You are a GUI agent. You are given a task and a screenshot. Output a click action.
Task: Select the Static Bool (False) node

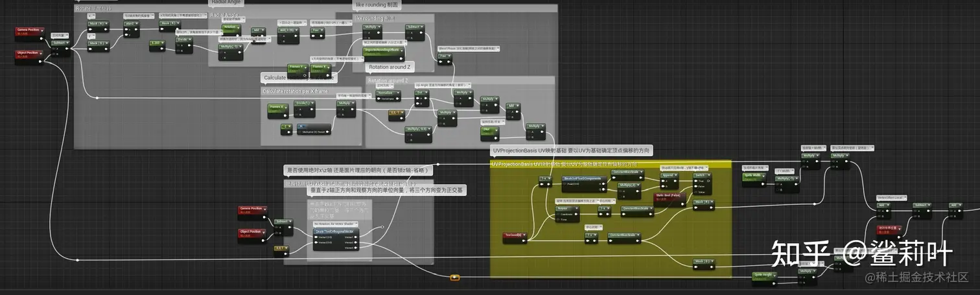coord(670,200)
